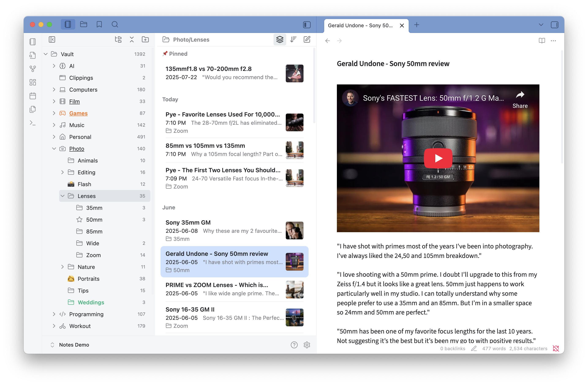The image size is (588, 385).
Task: Click the ribbon notebook icon at top
Action: 33,42
